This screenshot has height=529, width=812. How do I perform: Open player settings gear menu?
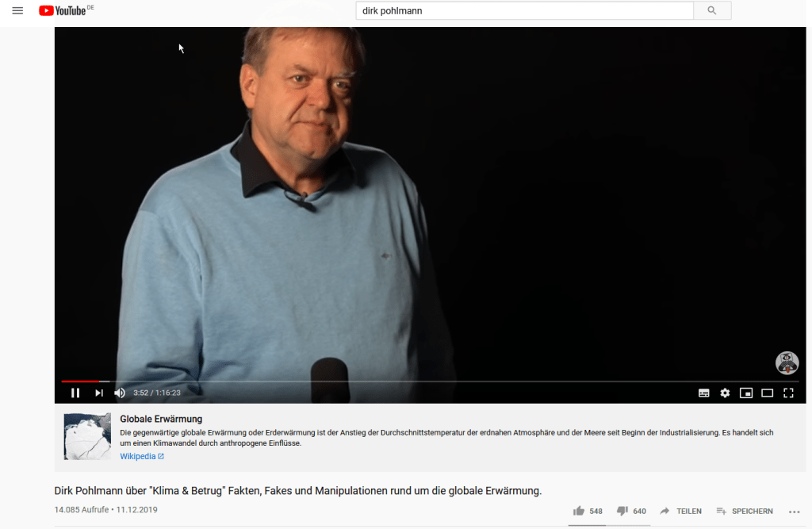click(x=725, y=393)
